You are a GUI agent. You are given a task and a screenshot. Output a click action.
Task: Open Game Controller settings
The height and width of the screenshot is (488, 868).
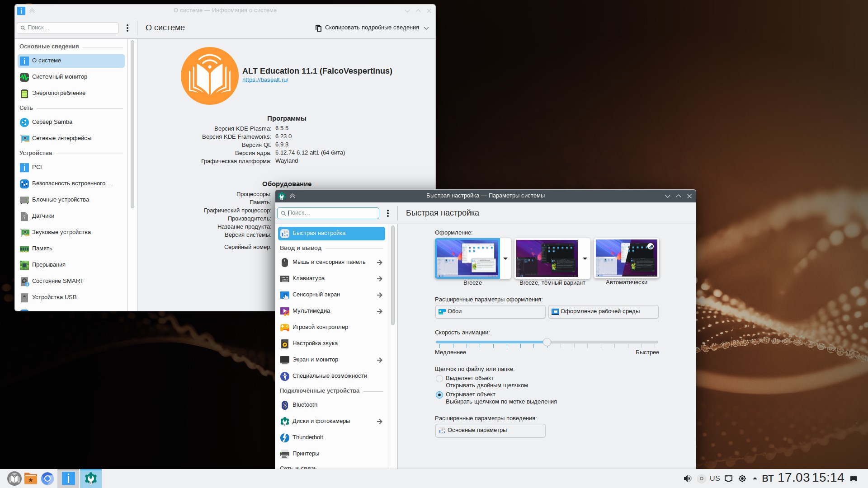320,327
